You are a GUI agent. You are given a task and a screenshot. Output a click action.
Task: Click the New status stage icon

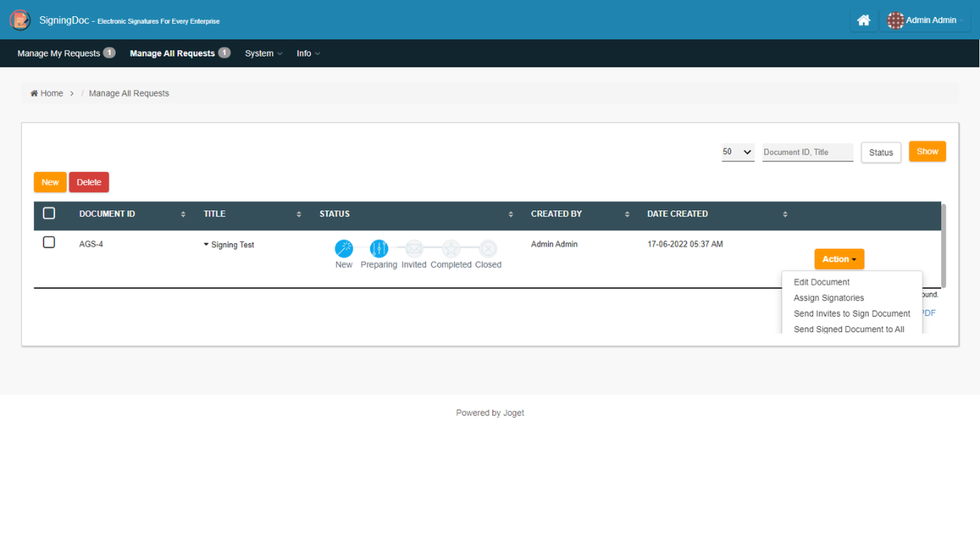click(344, 249)
